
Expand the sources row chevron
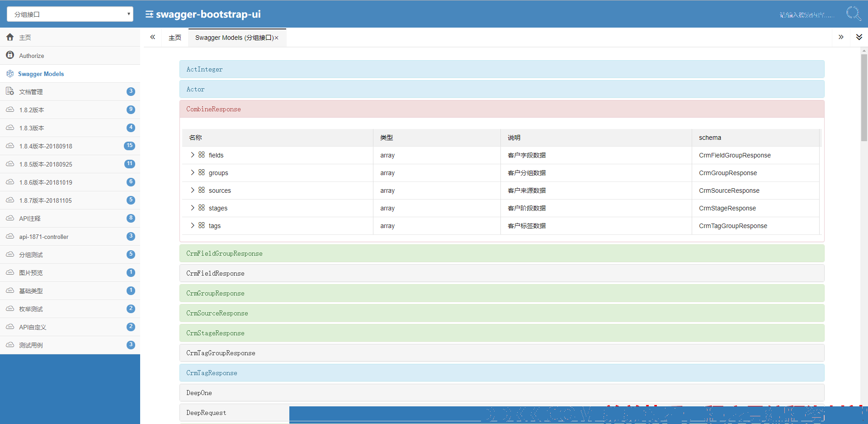[x=193, y=190]
